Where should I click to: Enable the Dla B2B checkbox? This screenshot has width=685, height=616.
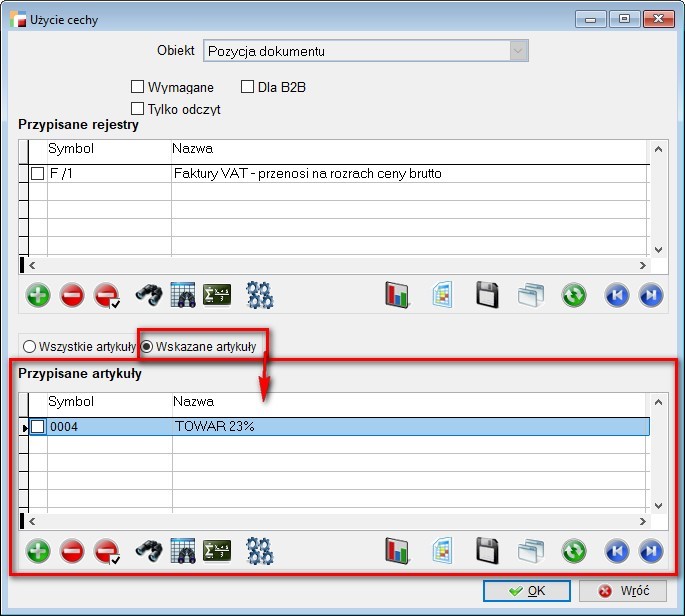[247, 87]
